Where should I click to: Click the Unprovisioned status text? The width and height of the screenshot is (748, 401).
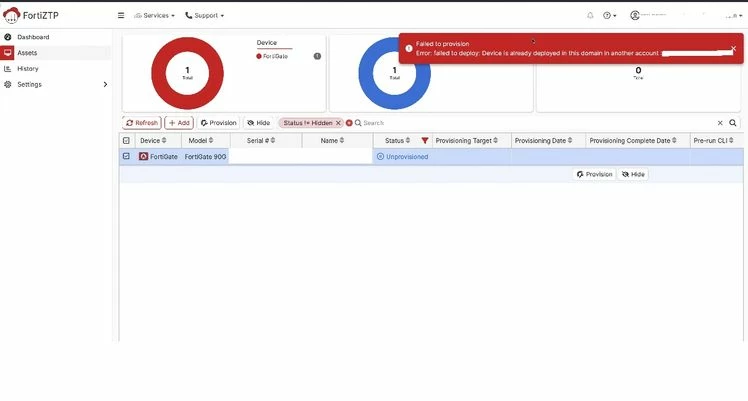click(407, 156)
